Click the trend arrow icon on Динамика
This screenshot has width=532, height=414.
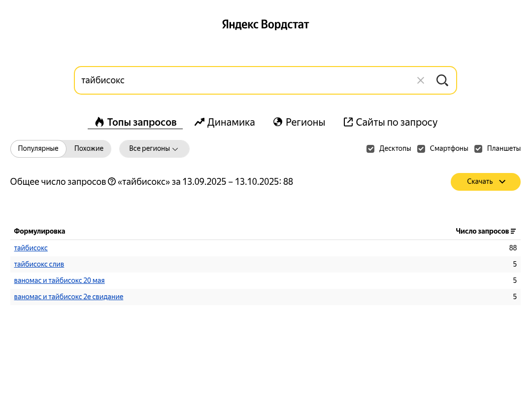pyautogui.click(x=199, y=122)
